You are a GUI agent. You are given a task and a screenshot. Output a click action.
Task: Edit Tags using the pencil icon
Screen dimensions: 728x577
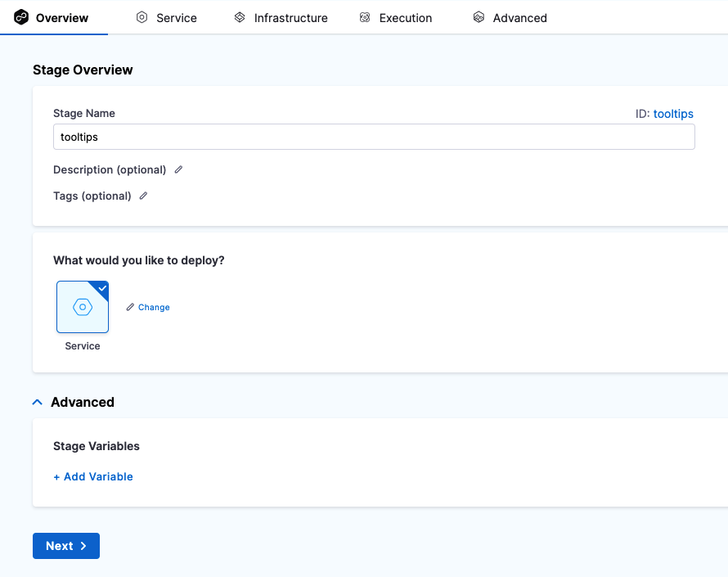143,196
